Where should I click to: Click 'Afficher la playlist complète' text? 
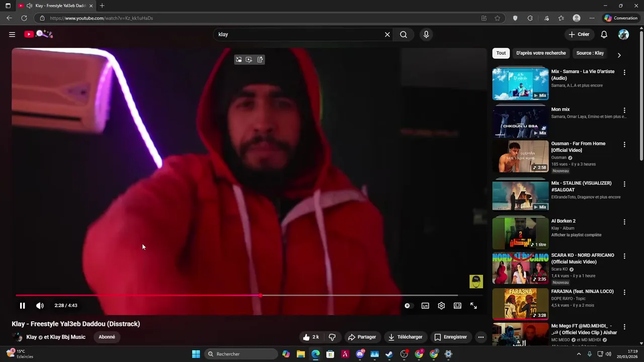click(576, 235)
